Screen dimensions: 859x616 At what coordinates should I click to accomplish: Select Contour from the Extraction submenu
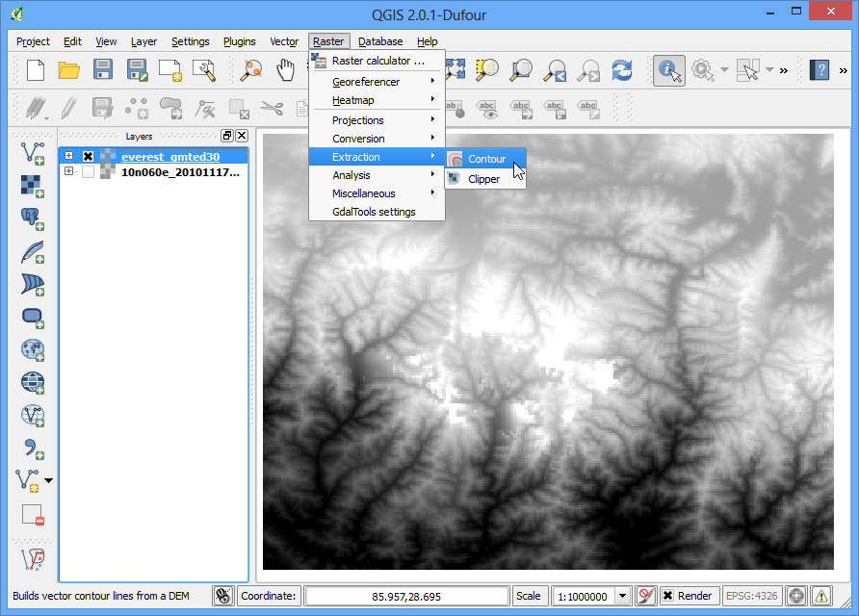click(x=486, y=159)
